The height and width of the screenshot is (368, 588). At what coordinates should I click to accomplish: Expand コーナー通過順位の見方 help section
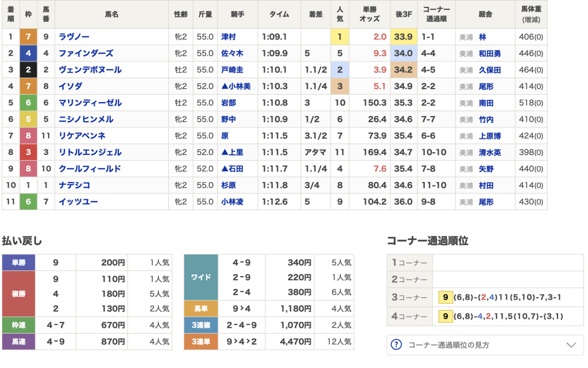coord(485,345)
